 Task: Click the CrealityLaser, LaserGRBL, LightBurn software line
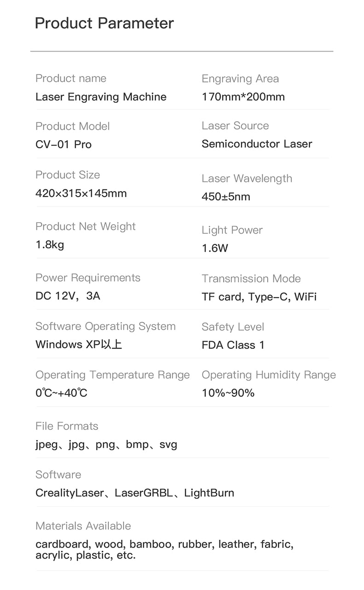[x=135, y=493]
